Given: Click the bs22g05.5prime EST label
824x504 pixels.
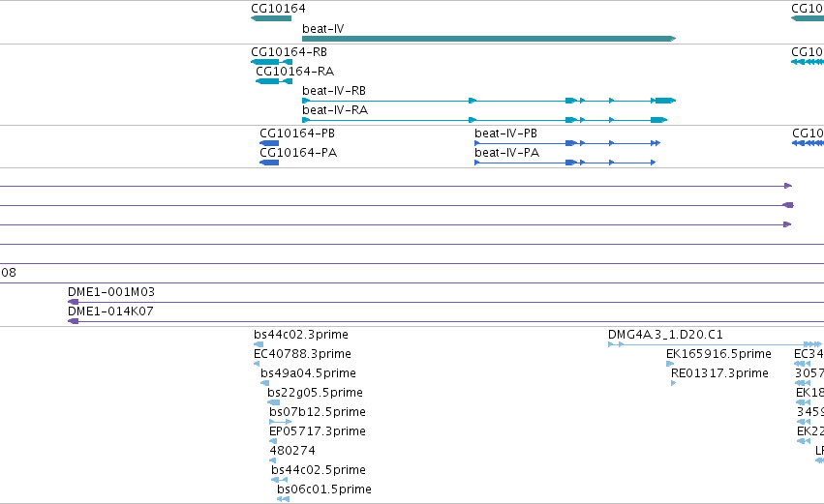Looking at the screenshot, I should click(x=316, y=393).
